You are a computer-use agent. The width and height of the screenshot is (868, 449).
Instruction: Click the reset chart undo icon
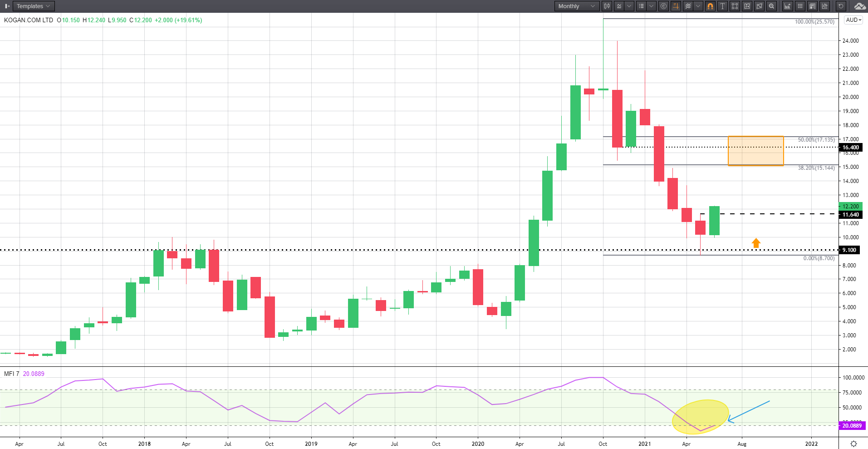click(x=841, y=6)
